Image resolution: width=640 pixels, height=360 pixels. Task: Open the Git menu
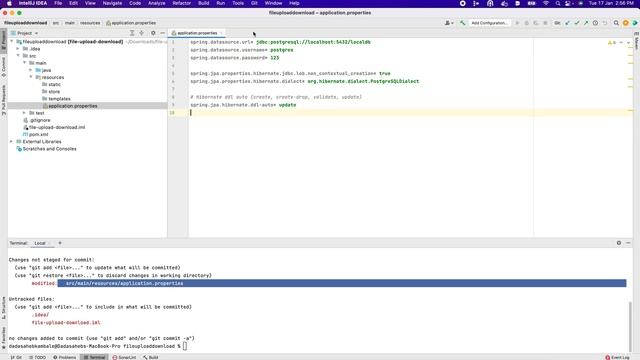(x=254, y=3)
